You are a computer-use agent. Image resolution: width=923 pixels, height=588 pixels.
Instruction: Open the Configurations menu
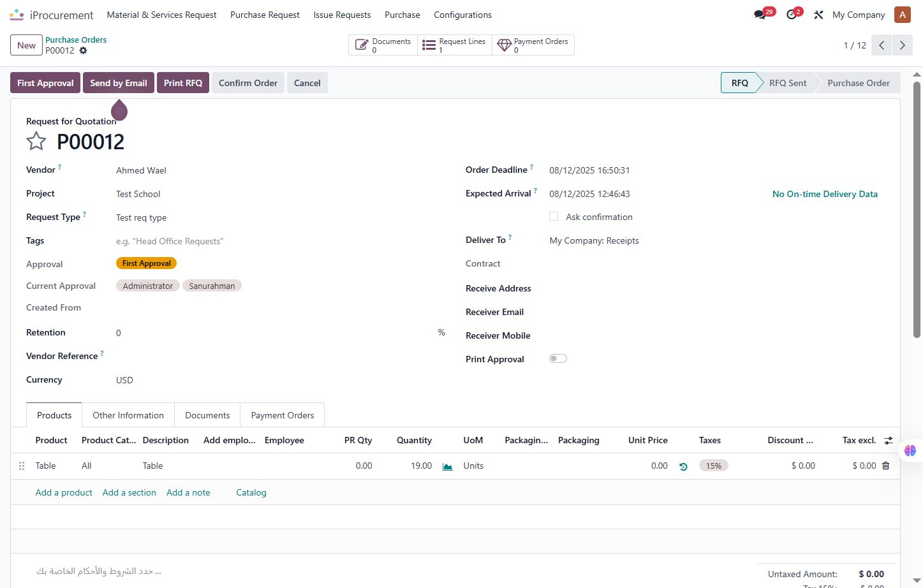[462, 15]
